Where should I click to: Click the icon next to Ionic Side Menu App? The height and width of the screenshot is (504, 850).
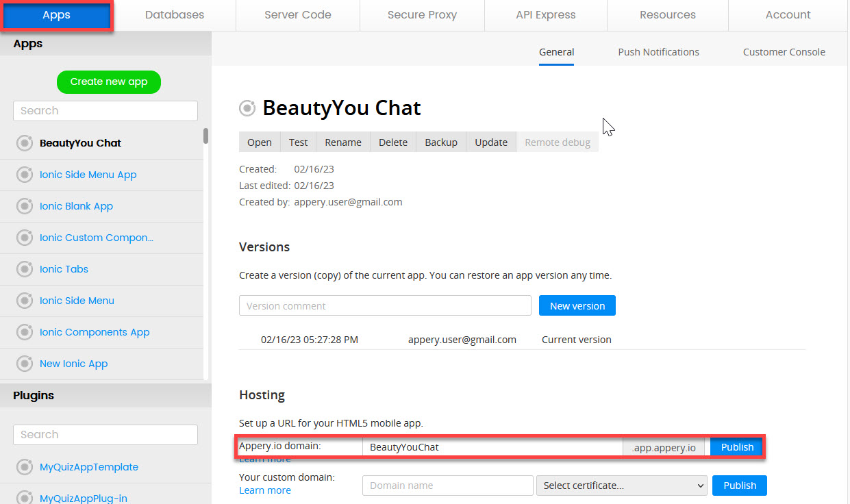tap(25, 175)
